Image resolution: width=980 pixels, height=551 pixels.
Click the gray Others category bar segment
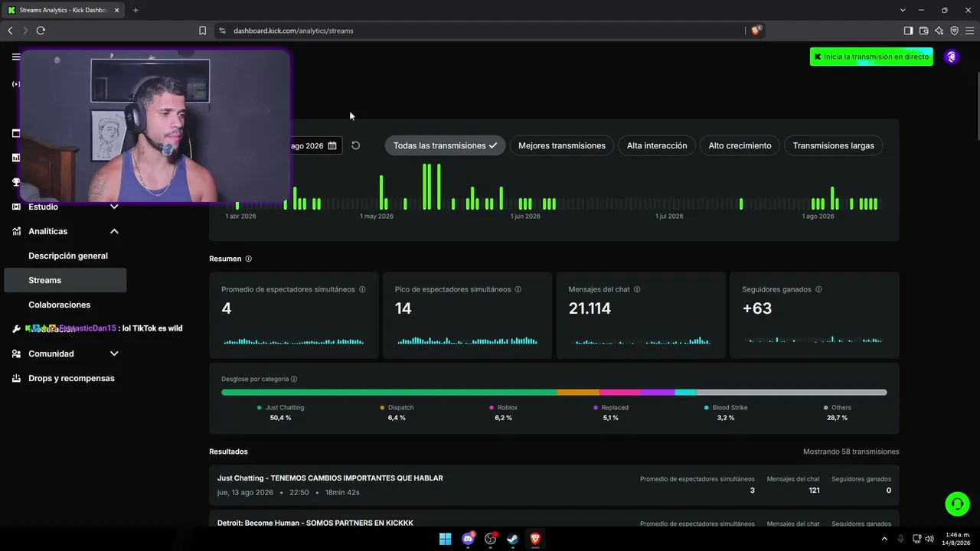(792, 393)
